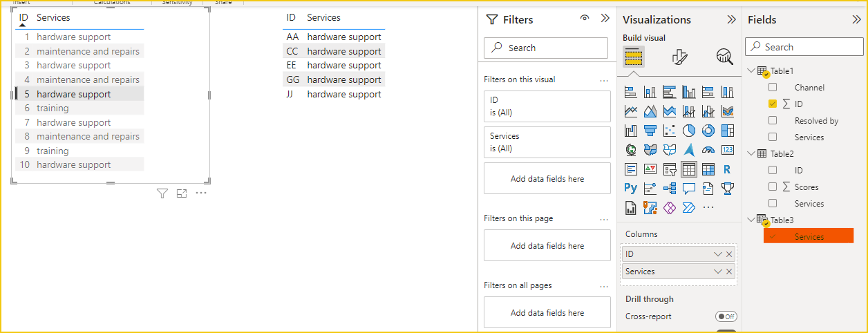Remove Services from Columns well
868x333 pixels.
click(729, 272)
